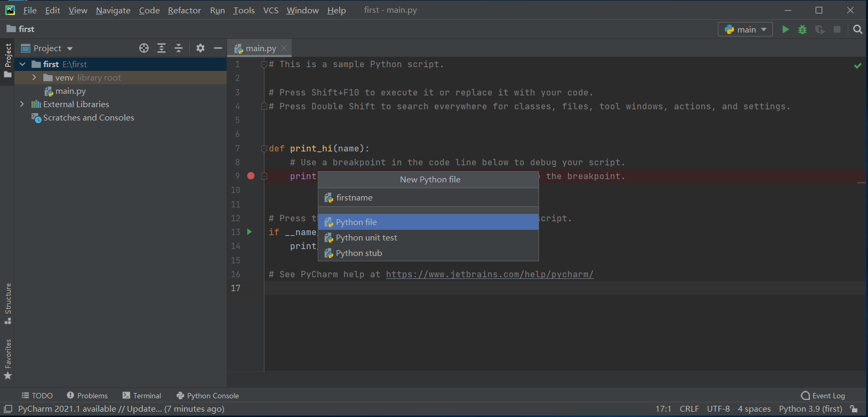Open the File menu
This screenshot has width=868, height=417.
(x=30, y=10)
